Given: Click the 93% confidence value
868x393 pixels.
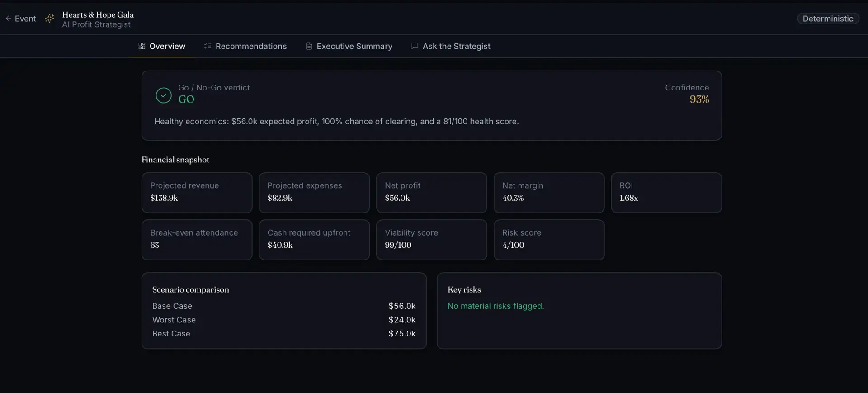Looking at the screenshot, I should tap(699, 99).
